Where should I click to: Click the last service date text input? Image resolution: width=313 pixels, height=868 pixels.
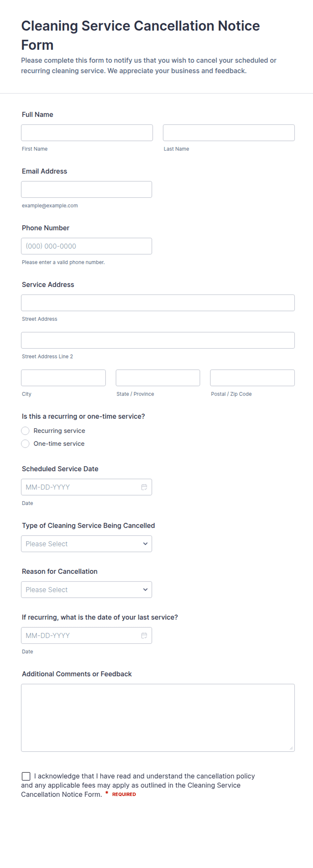click(x=81, y=635)
